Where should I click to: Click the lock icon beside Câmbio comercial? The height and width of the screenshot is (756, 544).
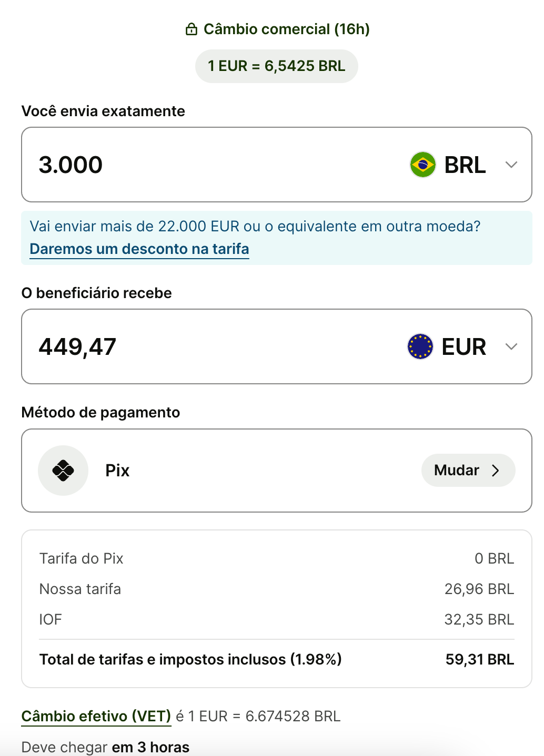tap(191, 29)
